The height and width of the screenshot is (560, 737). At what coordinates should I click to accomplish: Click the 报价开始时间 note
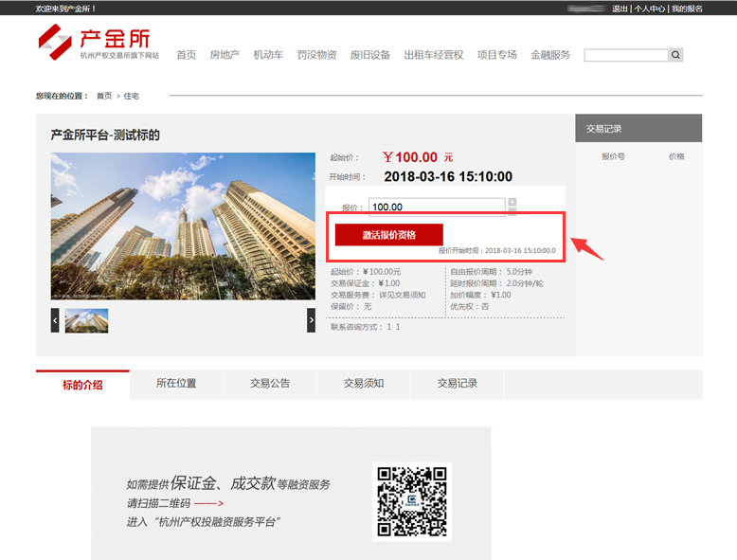point(496,250)
